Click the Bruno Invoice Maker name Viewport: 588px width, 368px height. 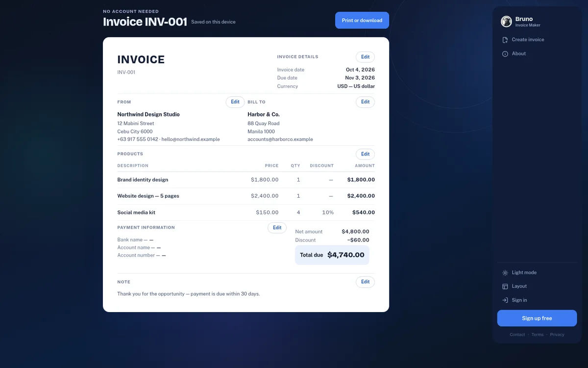coord(528,21)
